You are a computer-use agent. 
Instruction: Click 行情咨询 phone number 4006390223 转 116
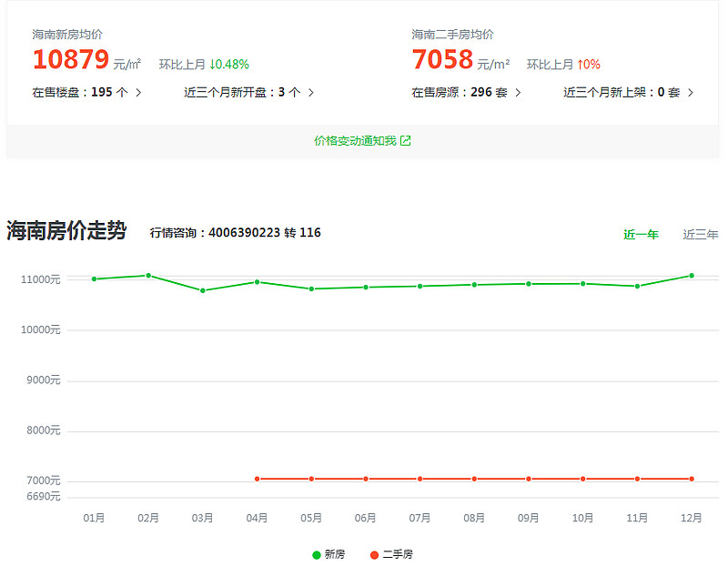(x=265, y=232)
